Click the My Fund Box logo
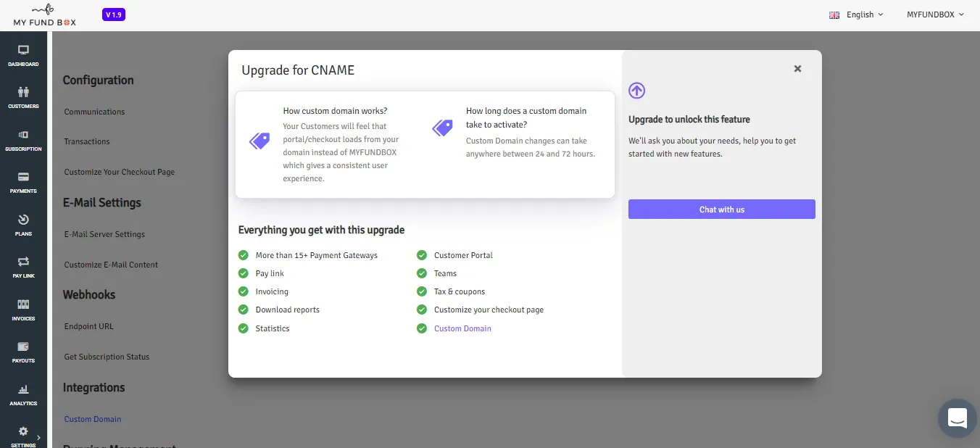 pos(44,14)
